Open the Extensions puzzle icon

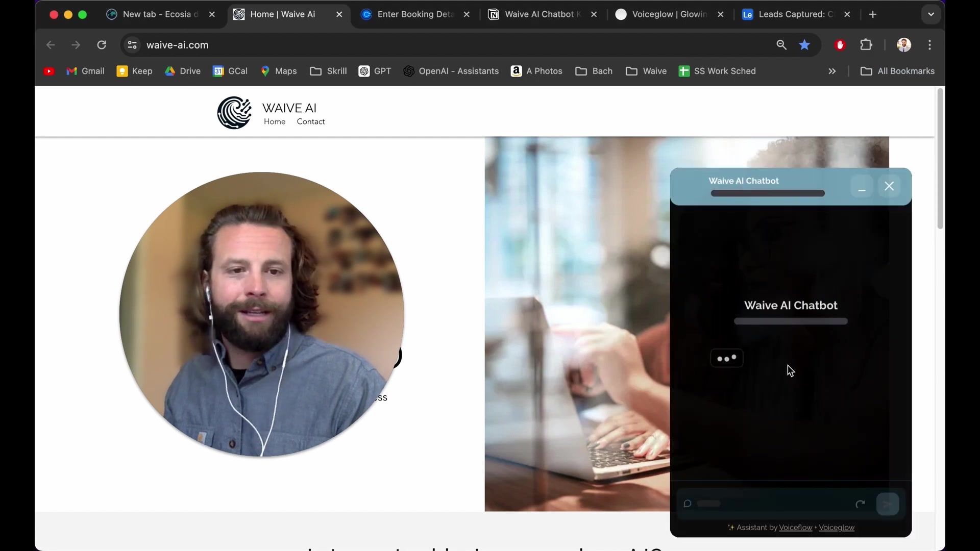click(x=866, y=45)
